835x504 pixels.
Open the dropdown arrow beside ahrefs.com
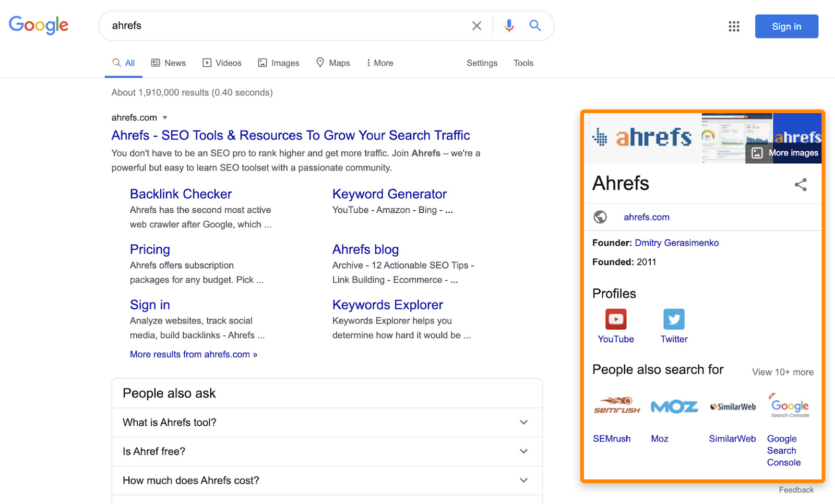pos(165,118)
